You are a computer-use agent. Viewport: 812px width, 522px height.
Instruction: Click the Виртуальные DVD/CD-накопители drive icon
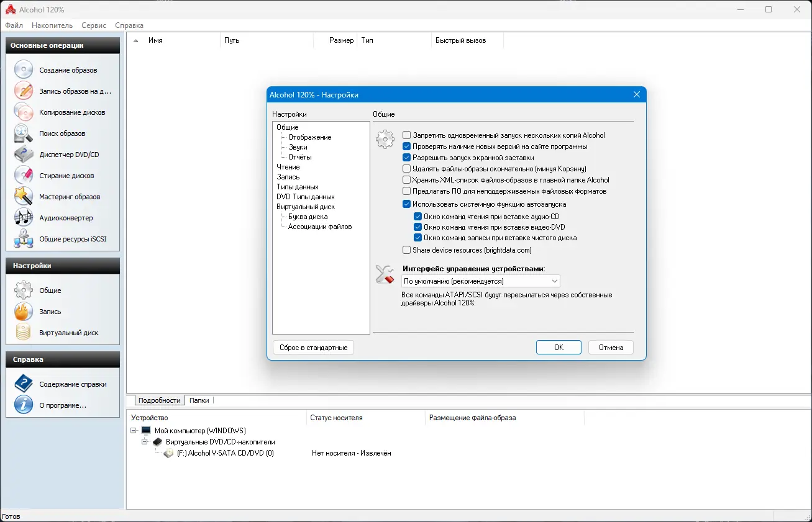point(158,441)
